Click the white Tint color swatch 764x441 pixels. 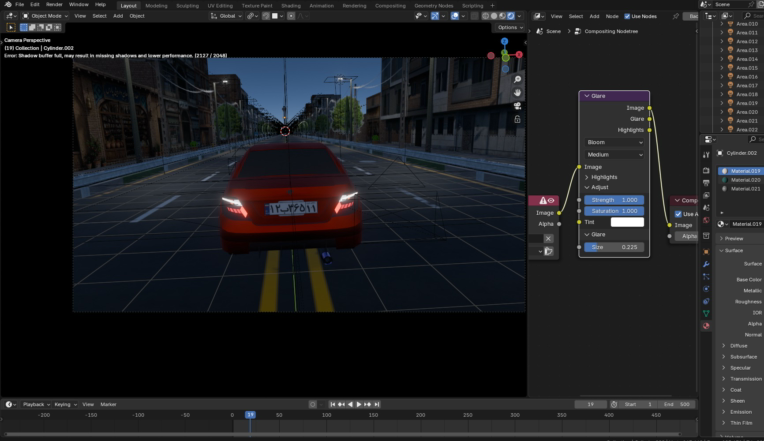click(x=627, y=222)
